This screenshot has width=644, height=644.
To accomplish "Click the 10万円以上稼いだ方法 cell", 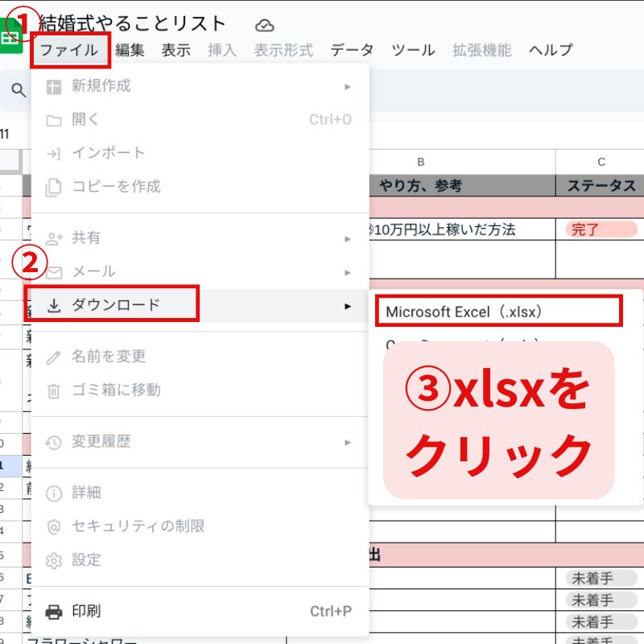I will (x=462, y=229).
